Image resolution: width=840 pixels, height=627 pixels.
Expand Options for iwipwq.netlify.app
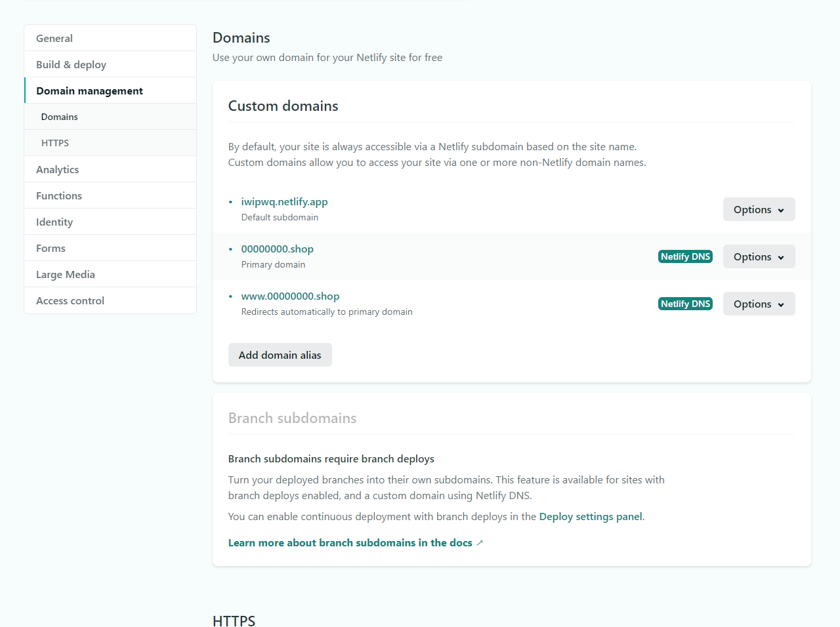click(759, 209)
